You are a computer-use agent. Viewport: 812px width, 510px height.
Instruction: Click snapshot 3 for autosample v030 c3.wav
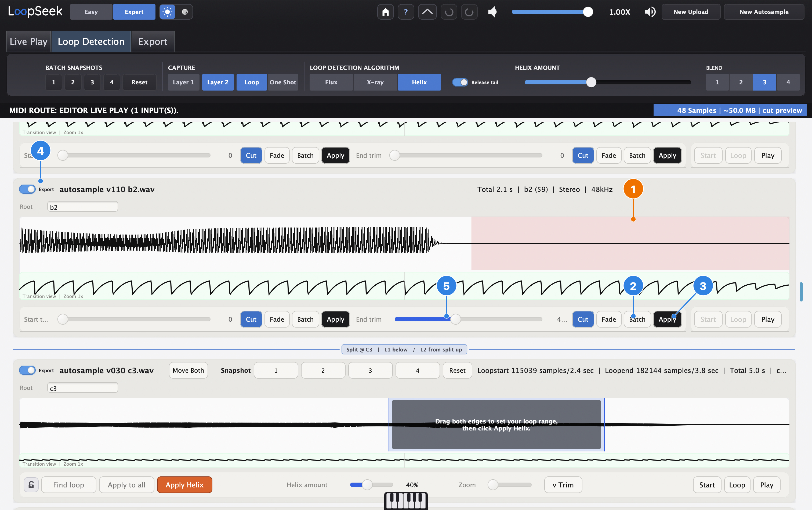370,370
